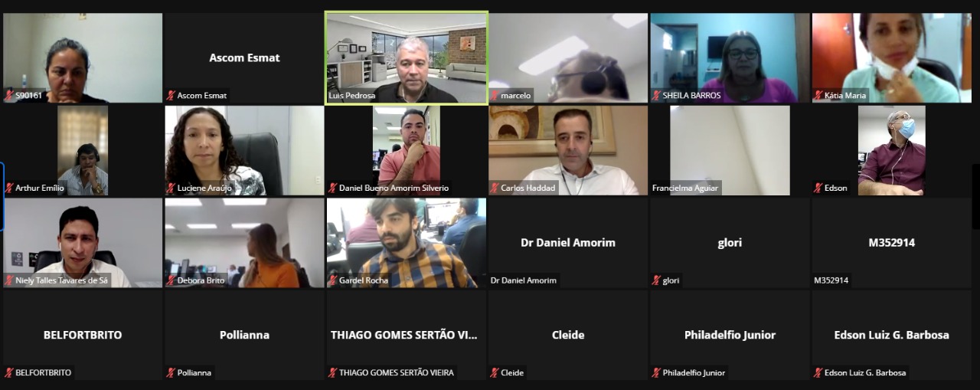Select the Francielma Aguiar video tile

click(x=730, y=150)
